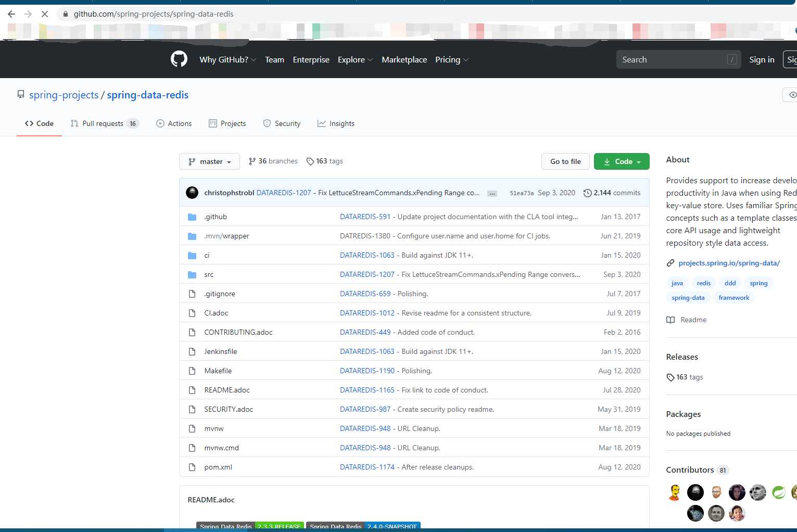797x532 pixels.
Task: Click the java topic tag
Action: (677, 283)
